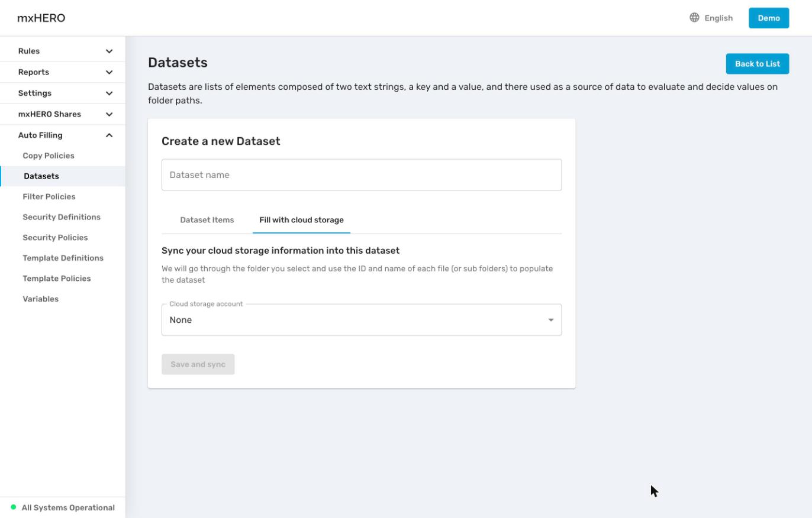Click the green system status dot
Screen dimensions: 812x518
[x=14, y=507]
